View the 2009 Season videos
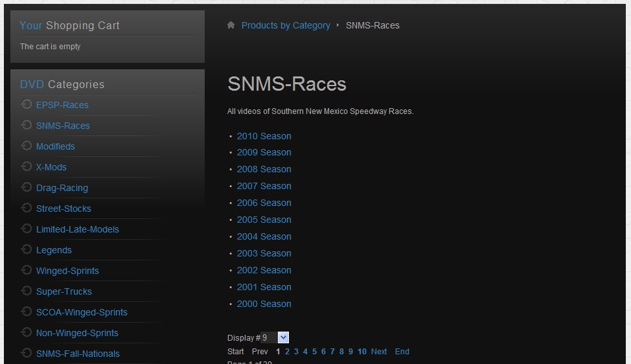 pos(264,152)
